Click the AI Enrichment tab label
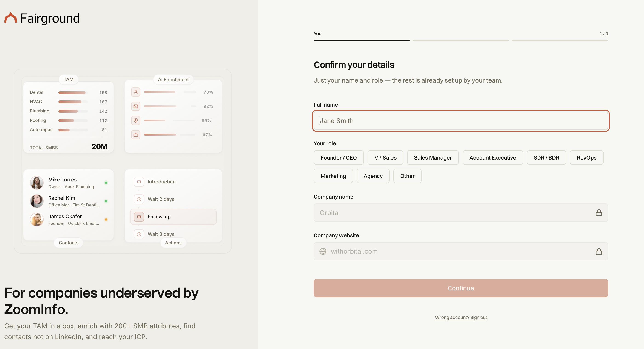Image resolution: width=644 pixels, height=349 pixels. 173,80
